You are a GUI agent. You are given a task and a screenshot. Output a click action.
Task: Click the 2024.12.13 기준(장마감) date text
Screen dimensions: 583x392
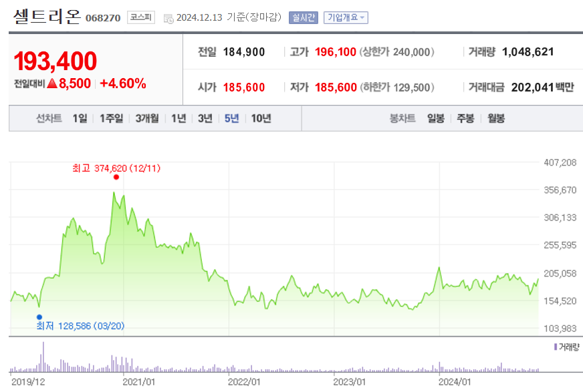pyautogui.click(x=229, y=17)
